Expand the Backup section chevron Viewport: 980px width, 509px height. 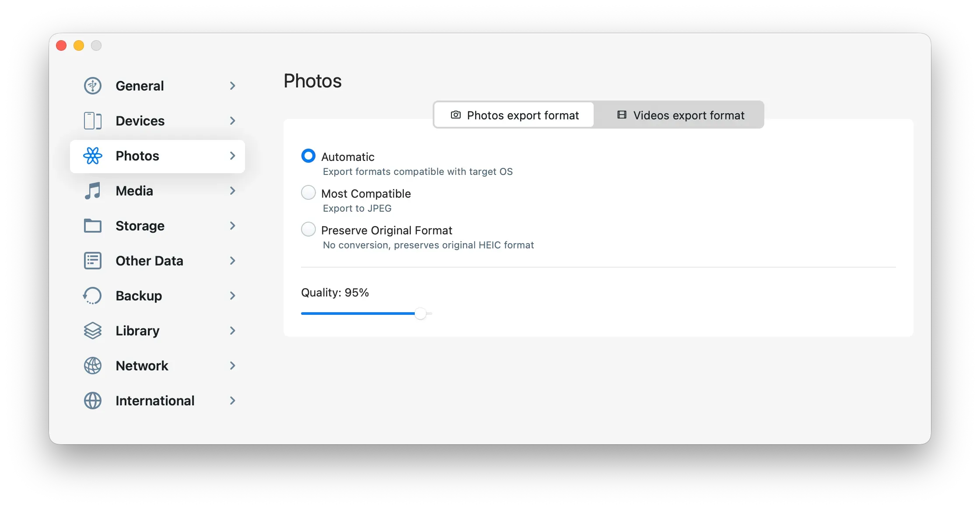(x=232, y=296)
